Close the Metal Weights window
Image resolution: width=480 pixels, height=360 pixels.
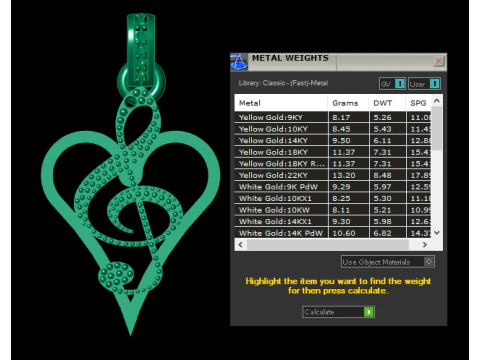coord(439,61)
